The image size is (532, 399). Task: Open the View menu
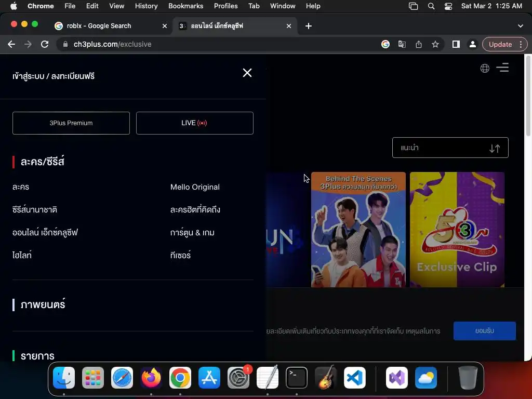pyautogui.click(x=117, y=6)
